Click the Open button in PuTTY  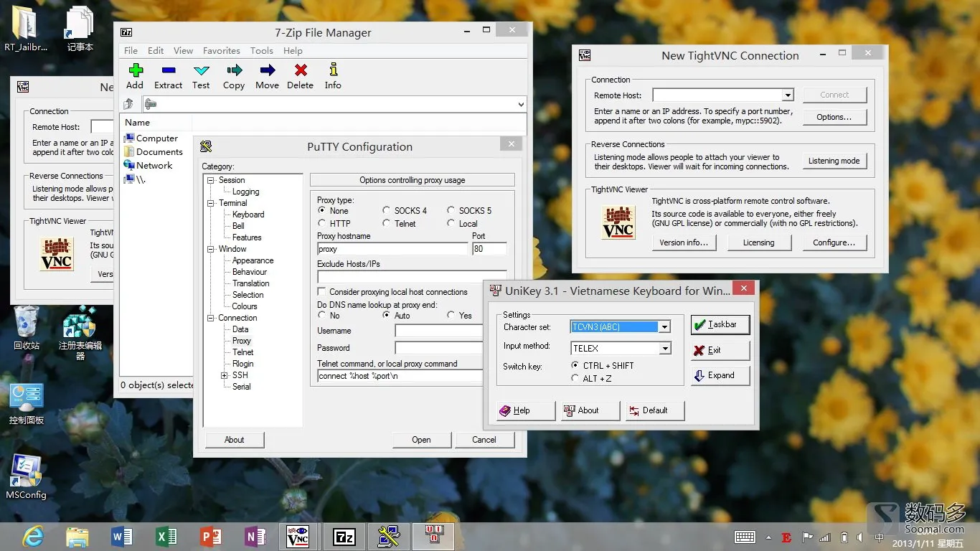pyautogui.click(x=422, y=440)
